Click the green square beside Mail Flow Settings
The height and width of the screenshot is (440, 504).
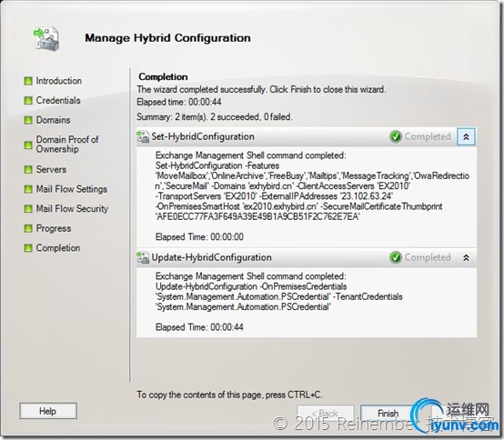coord(28,189)
